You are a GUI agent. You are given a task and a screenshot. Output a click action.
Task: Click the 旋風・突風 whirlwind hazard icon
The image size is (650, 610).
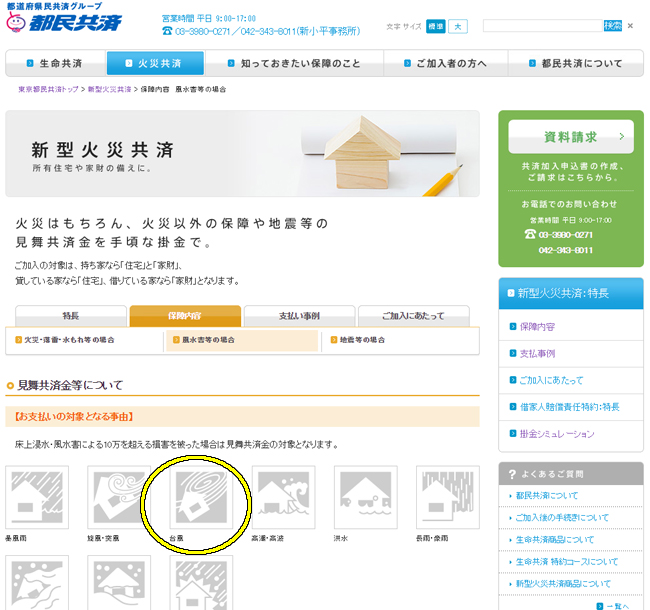click(119, 498)
